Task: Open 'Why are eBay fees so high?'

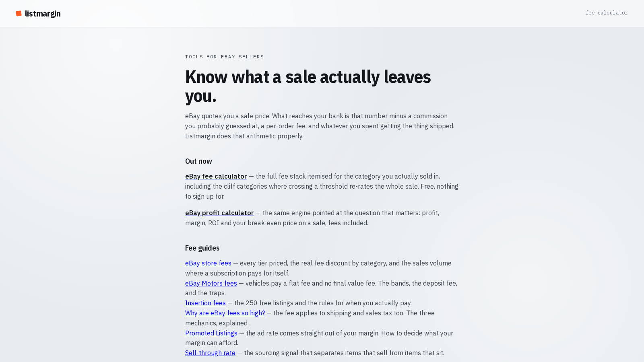Action: tap(225, 313)
